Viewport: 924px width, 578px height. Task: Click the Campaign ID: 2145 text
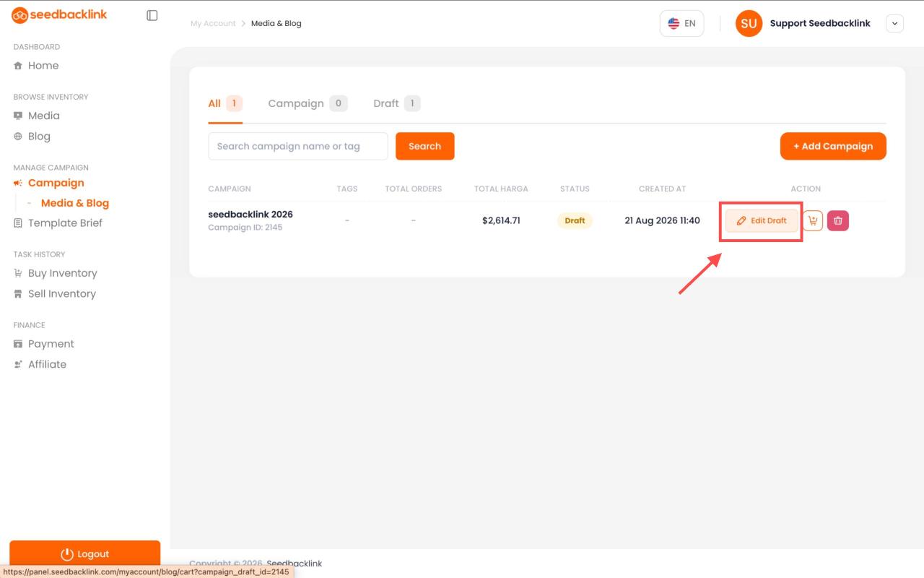tap(245, 228)
